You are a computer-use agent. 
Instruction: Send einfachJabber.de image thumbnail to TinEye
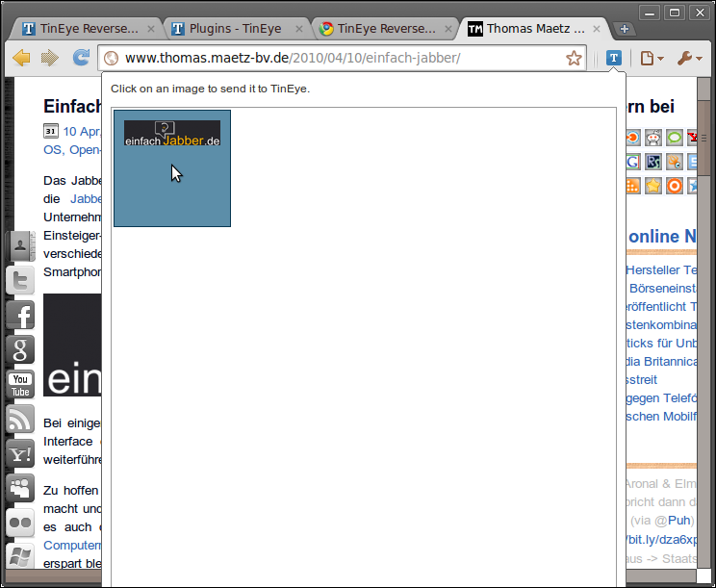[x=172, y=168]
